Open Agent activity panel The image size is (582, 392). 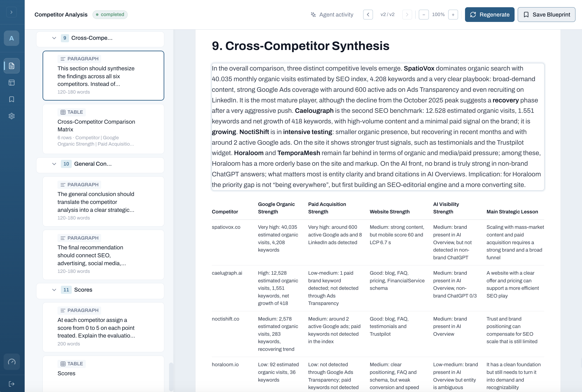tap(332, 14)
